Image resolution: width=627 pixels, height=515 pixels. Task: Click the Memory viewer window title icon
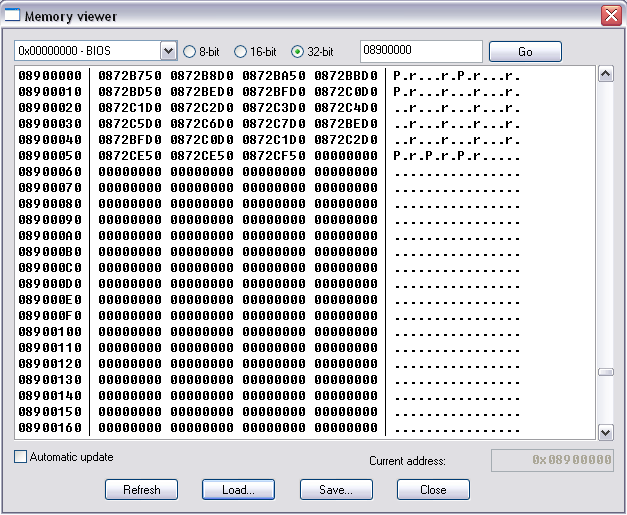coord(13,15)
